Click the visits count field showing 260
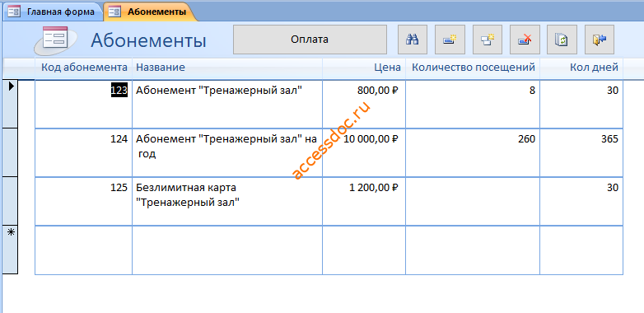This screenshot has height=313, width=644. click(x=473, y=153)
